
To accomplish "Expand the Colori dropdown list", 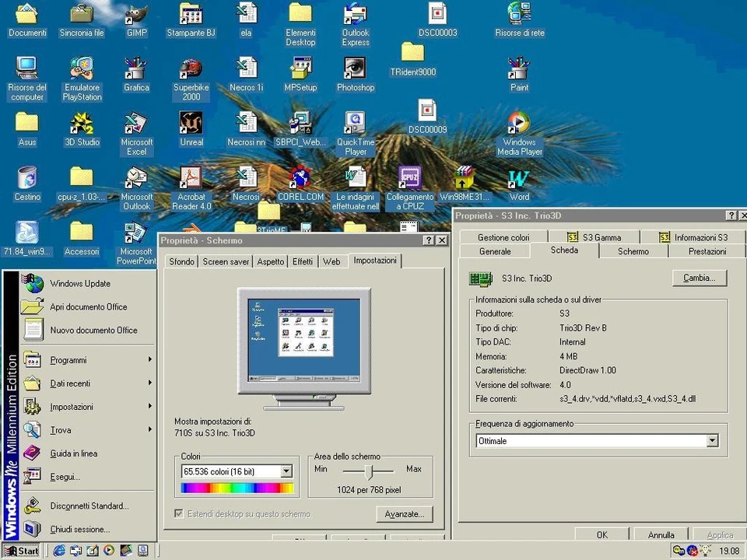I will [x=286, y=471].
